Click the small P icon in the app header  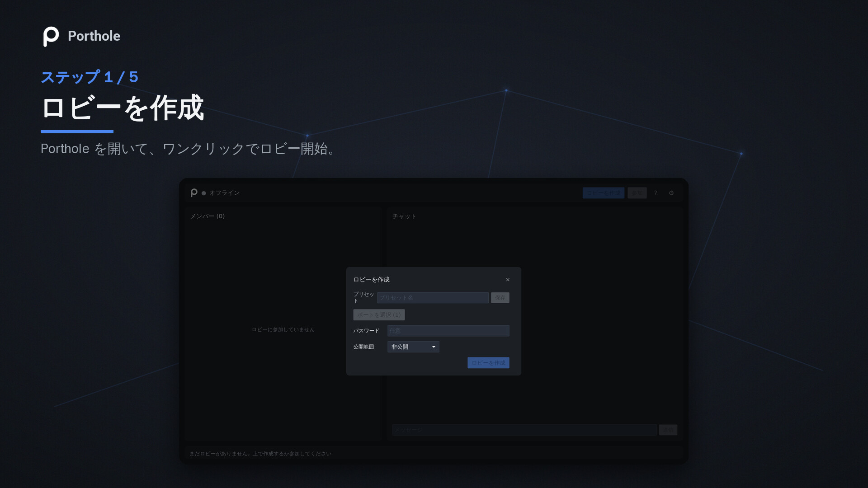[x=194, y=193]
